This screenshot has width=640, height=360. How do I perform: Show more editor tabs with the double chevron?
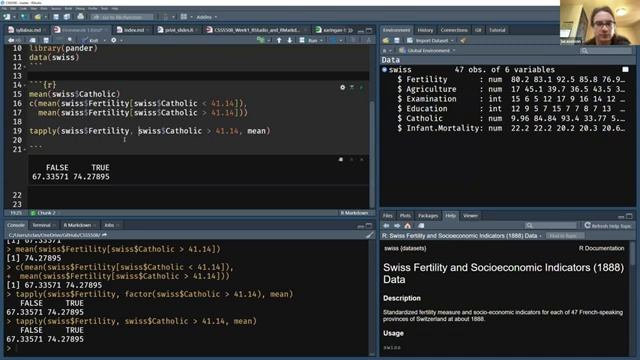pyautogui.click(x=350, y=30)
